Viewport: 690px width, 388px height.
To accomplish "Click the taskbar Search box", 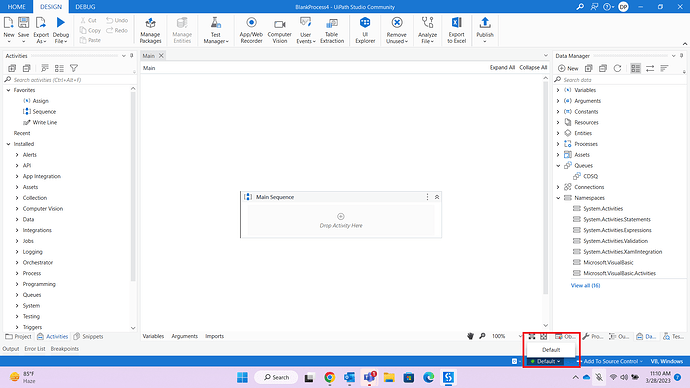I will (276, 377).
